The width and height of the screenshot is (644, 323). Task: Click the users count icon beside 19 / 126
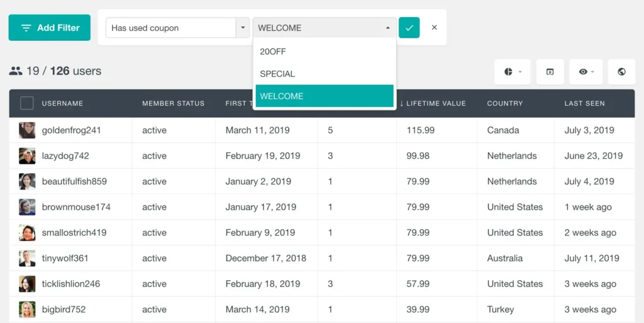[x=16, y=71]
